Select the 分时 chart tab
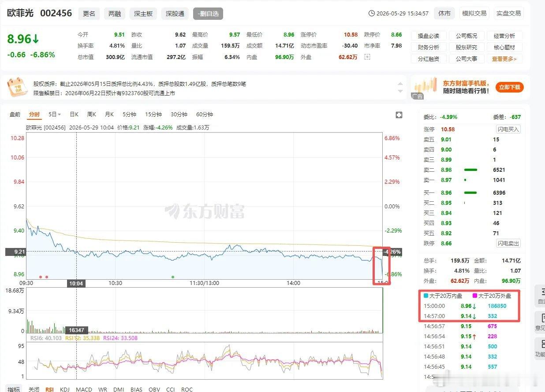Screen dimensions: 545x392 click(34, 115)
